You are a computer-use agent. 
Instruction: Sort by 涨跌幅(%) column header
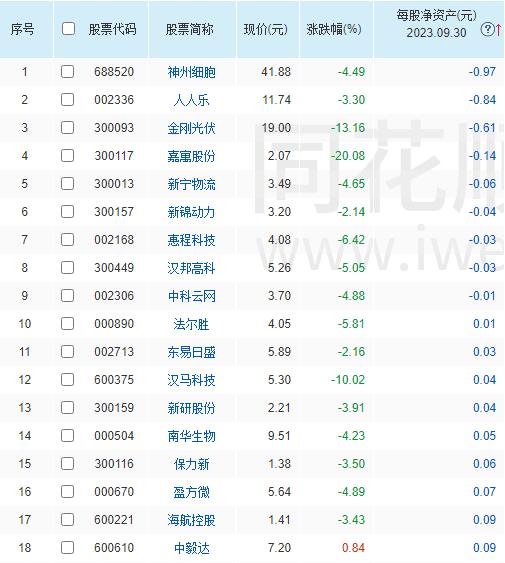click(334, 29)
